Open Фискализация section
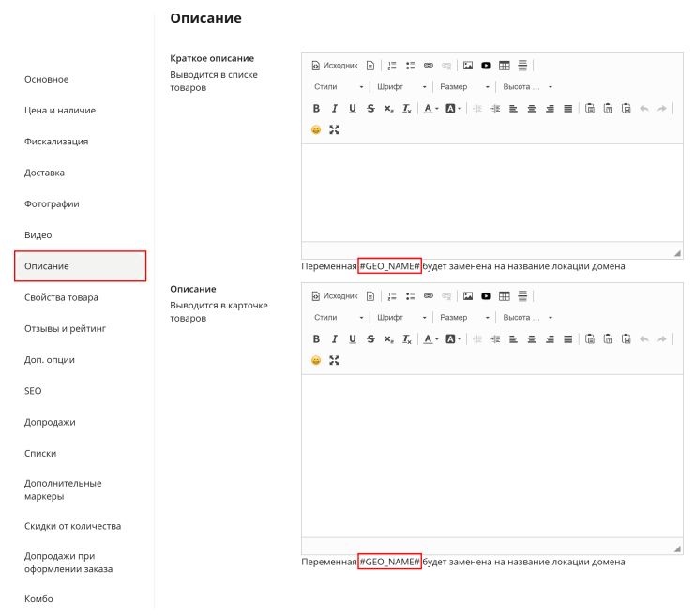This screenshot has height=616, width=694. pos(56,142)
